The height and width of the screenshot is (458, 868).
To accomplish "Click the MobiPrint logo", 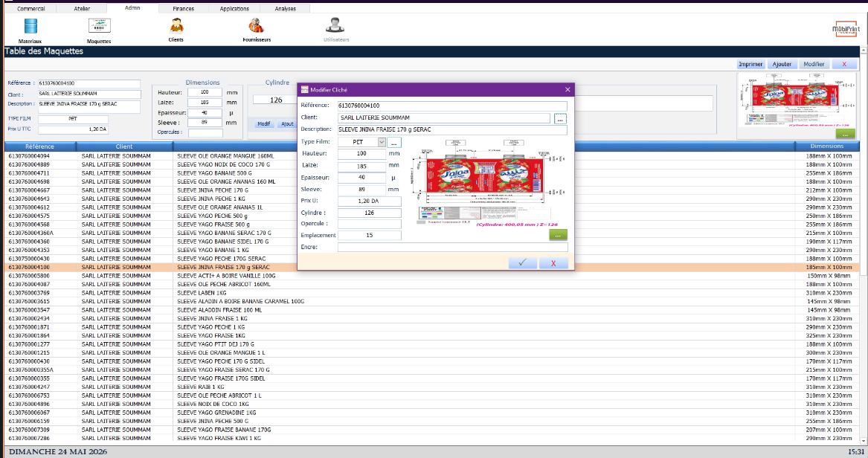I will pyautogui.click(x=846, y=29).
